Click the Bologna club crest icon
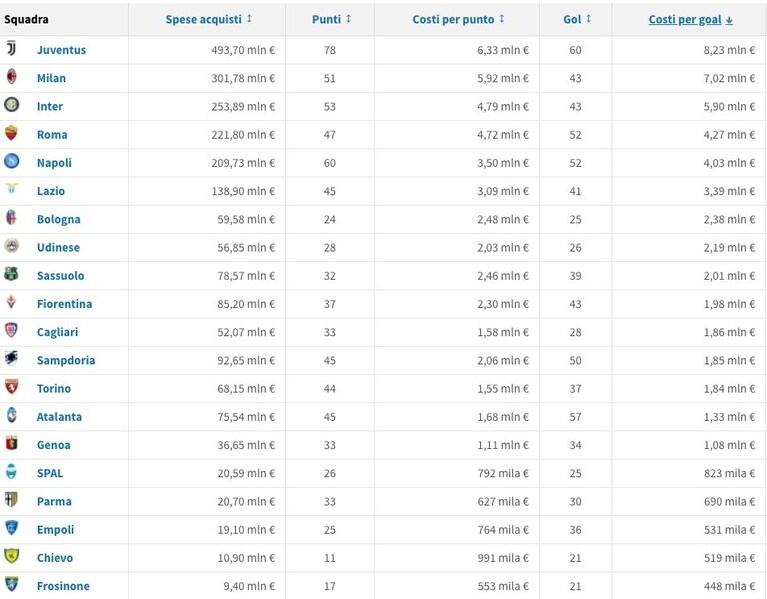The width and height of the screenshot is (767, 599). pyautogui.click(x=11, y=217)
